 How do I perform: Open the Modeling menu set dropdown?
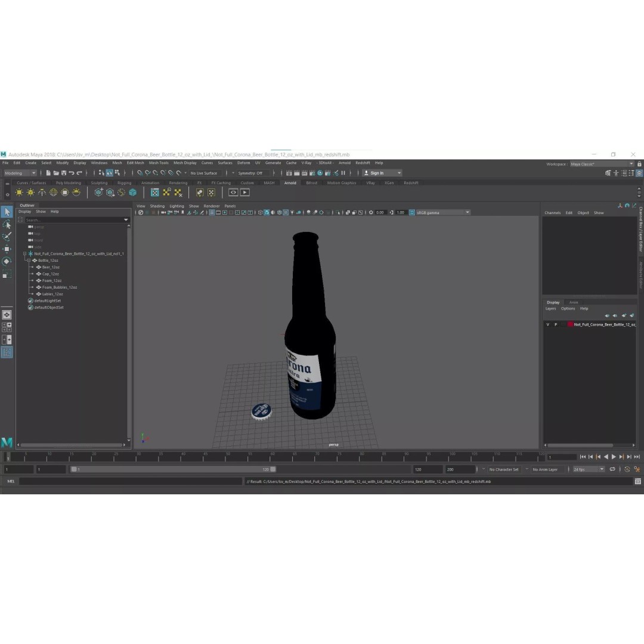[x=20, y=173]
